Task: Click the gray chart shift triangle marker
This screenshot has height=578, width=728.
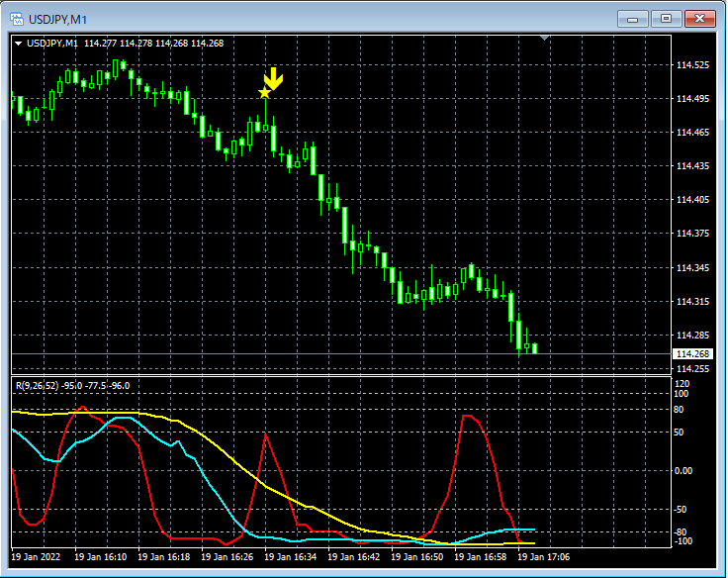Action: point(543,39)
